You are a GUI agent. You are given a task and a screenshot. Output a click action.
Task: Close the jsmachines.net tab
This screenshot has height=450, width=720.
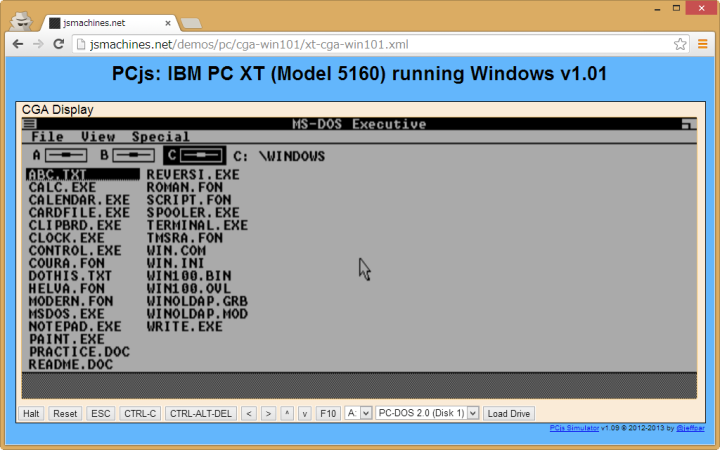click(x=168, y=23)
